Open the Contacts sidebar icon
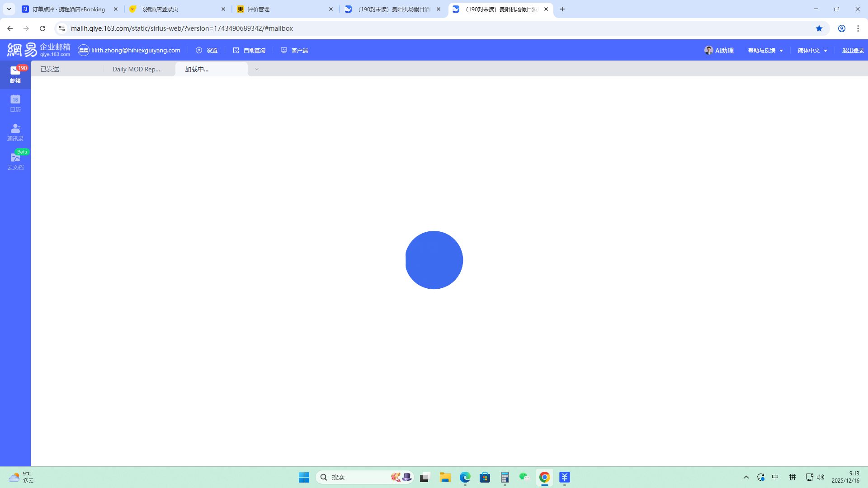Screen dimensions: 868x488 tap(15, 132)
